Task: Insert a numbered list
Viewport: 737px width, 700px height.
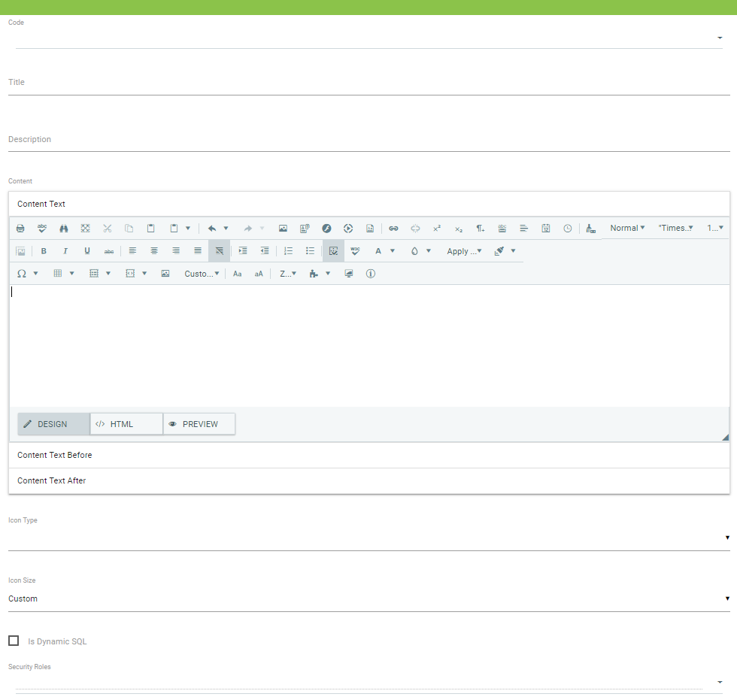Action: coord(288,251)
